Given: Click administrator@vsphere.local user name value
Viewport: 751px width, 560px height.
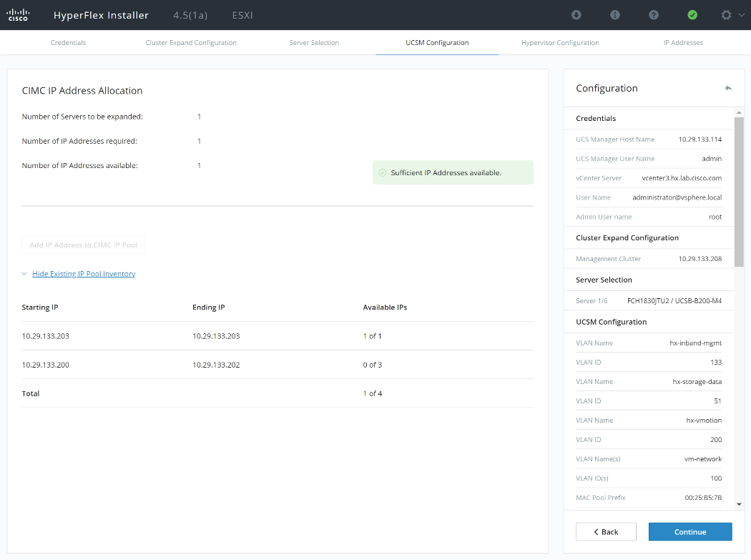Looking at the screenshot, I should coord(677,197).
